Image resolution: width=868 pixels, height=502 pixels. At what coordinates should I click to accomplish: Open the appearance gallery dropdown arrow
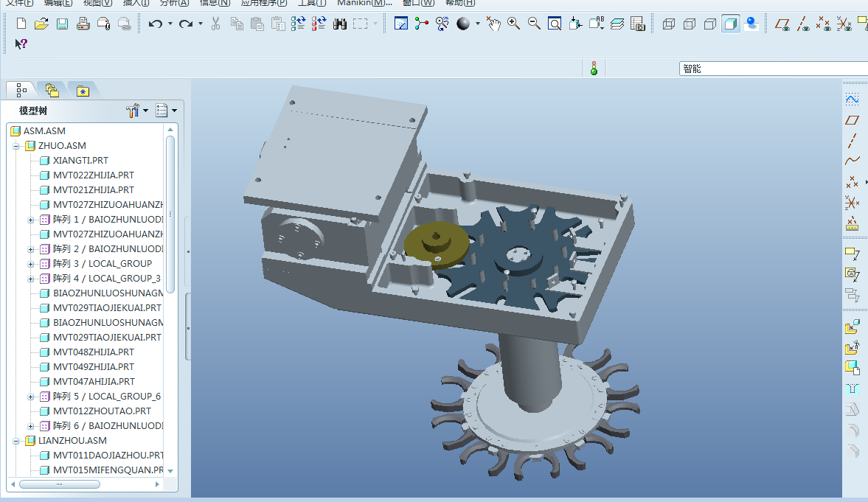point(478,24)
